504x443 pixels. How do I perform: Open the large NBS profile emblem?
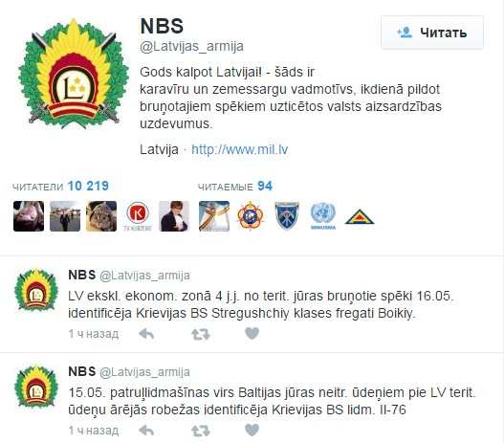[74, 74]
